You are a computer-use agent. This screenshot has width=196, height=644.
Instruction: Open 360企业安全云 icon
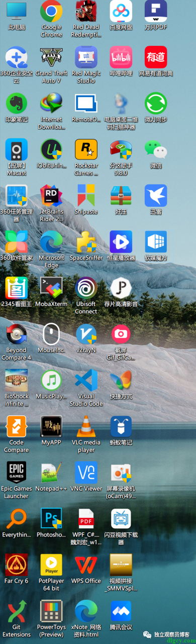click(16, 57)
